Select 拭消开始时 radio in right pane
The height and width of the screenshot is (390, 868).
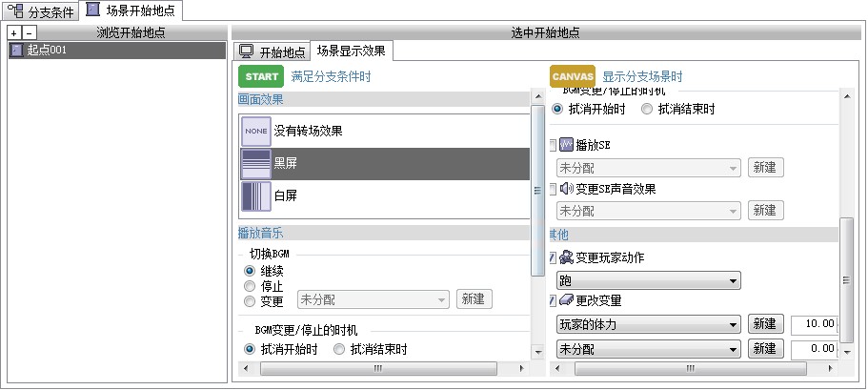coord(557,109)
